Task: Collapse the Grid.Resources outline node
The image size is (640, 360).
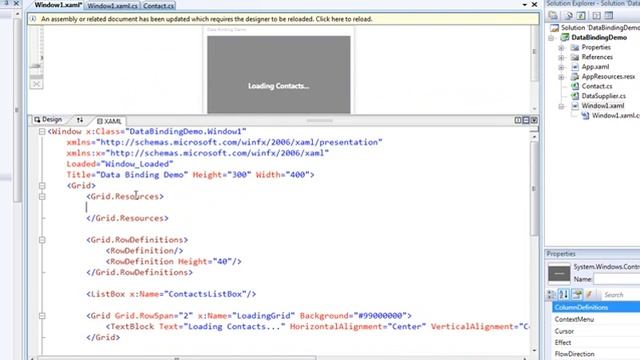Action: 42,196
